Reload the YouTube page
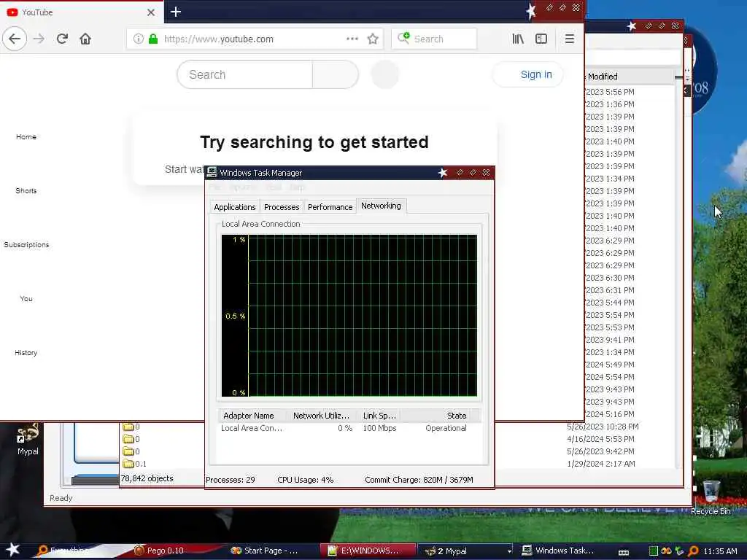747x560 pixels. 63,39
